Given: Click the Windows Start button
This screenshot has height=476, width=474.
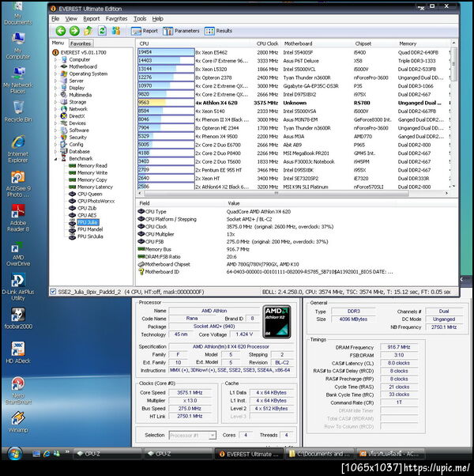Looking at the screenshot, I should pos(13,454).
